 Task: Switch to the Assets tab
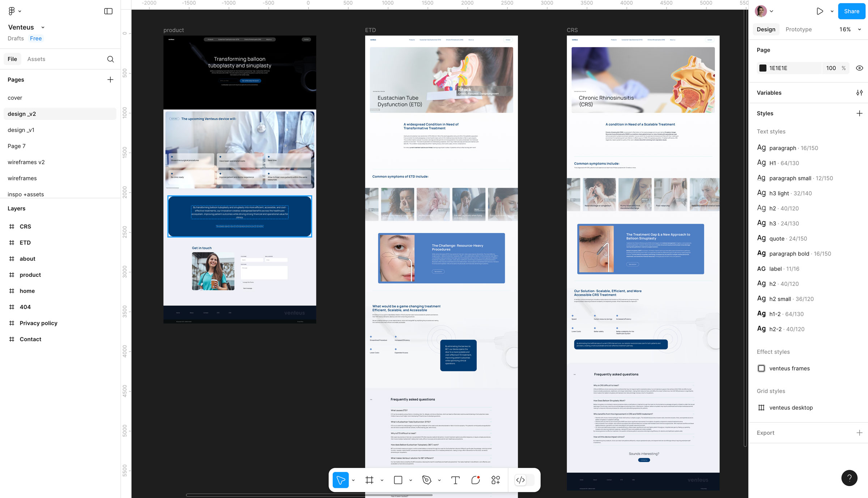click(x=36, y=59)
